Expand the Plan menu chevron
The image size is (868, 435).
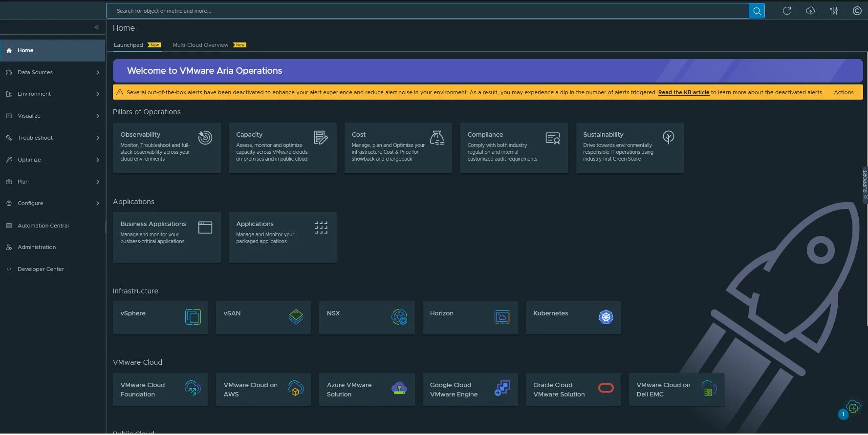(x=98, y=182)
